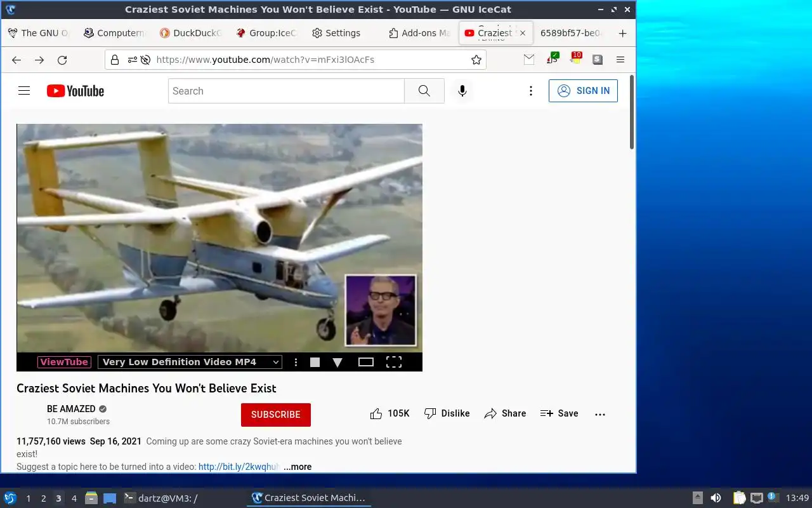
Task: Click the show desktop blue icon
Action: [110, 498]
